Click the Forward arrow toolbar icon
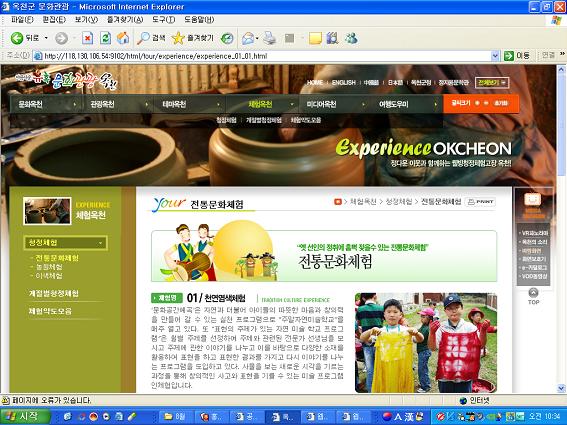The height and width of the screenshot is (425, 567). (x=61, y=38)
